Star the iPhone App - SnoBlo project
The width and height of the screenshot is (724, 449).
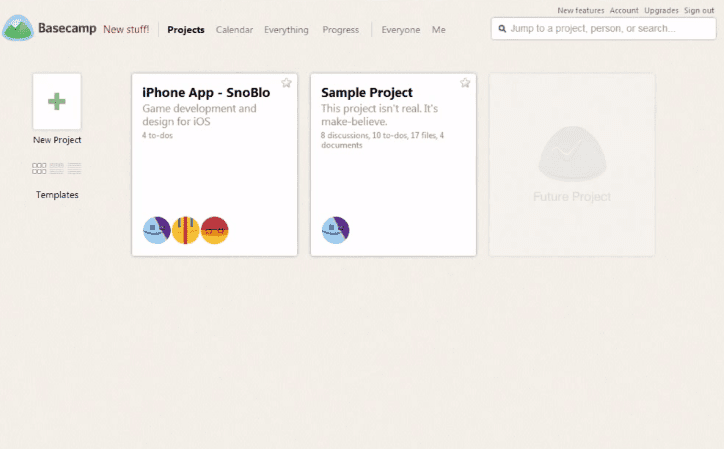286,83
